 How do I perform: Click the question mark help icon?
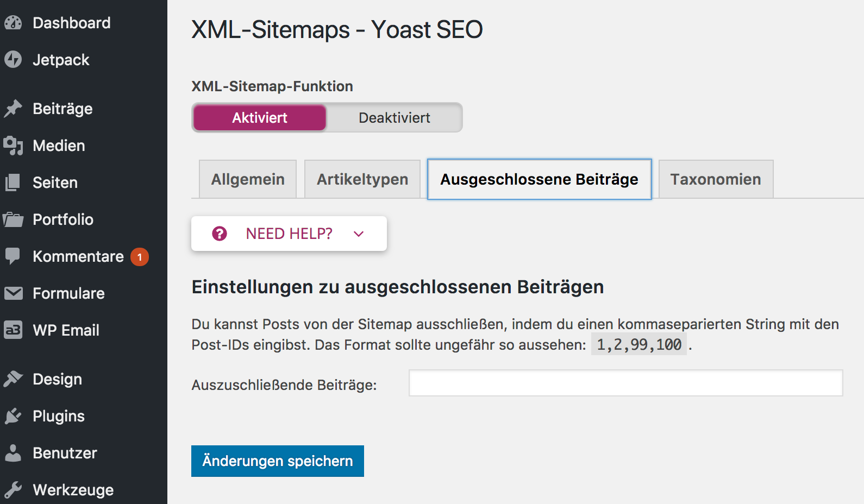pos(220,234)
